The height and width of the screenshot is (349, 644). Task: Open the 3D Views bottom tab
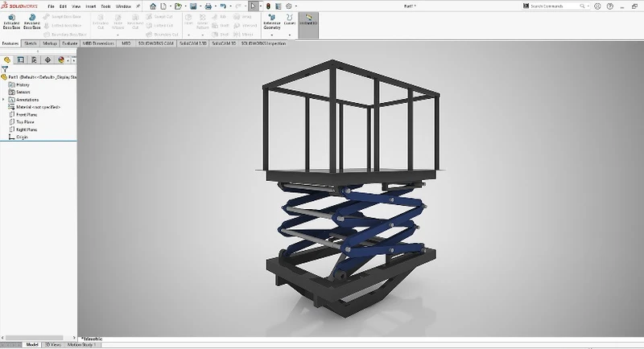coord(52,344)
